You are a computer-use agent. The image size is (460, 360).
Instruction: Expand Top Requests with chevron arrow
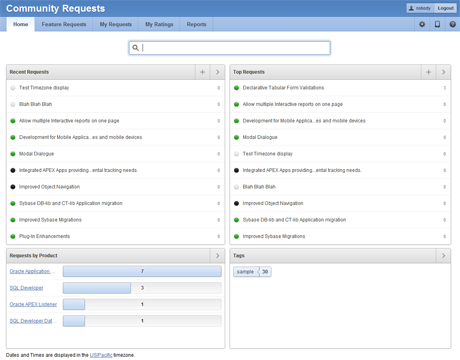(443, 72)
